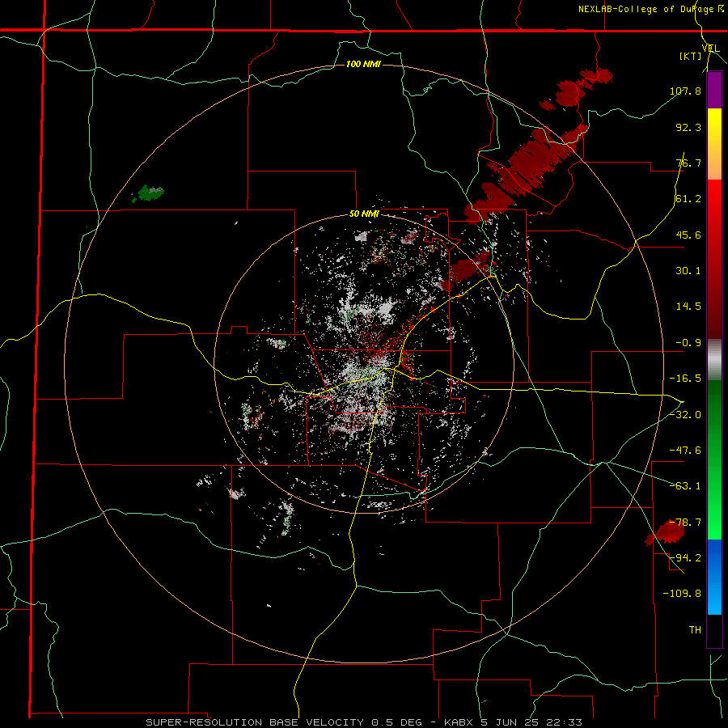728x728 pixels.
Task: Select the -109.8 scale value
Action: (682, 594)
